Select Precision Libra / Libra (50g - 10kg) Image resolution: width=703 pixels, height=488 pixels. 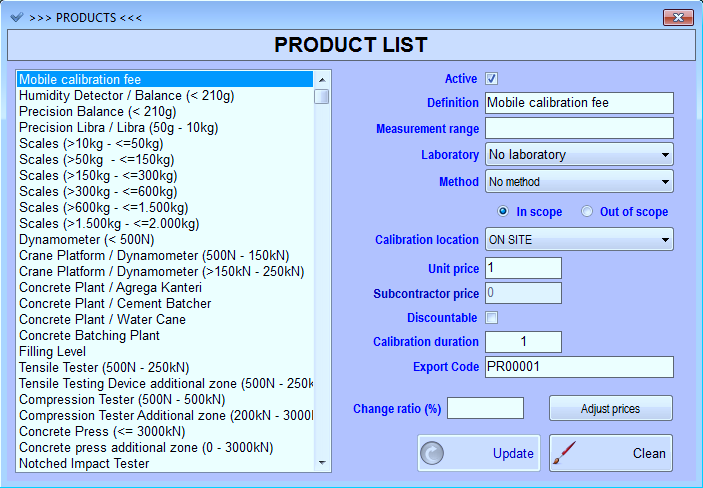tap(165, 128)
